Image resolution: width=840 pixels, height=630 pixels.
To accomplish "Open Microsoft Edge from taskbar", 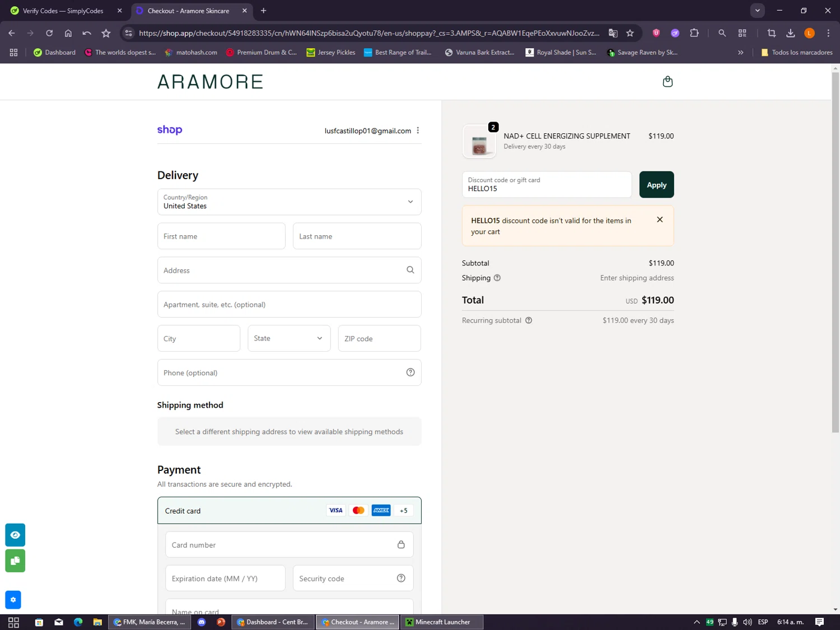I will 78,622.
